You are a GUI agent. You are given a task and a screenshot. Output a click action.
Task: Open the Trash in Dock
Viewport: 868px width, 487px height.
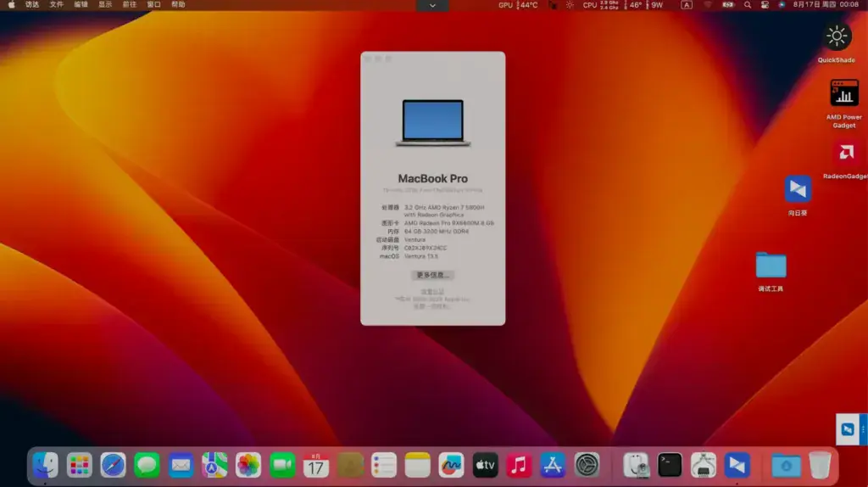click(x=820, y=465)
